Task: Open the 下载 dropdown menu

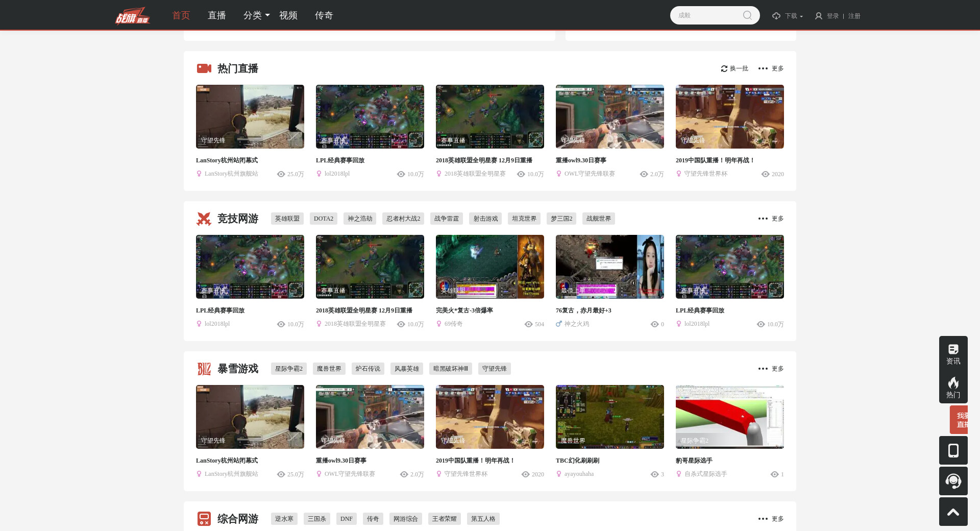Action: click(x=794, y=16)
